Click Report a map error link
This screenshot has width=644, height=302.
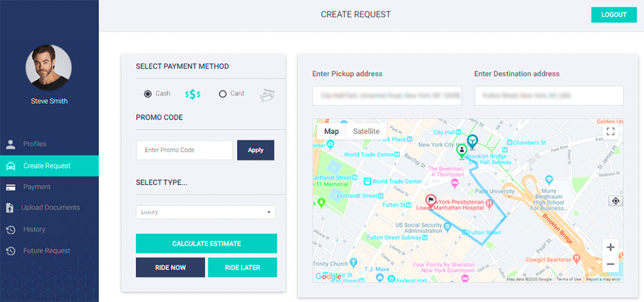[603, 279]
